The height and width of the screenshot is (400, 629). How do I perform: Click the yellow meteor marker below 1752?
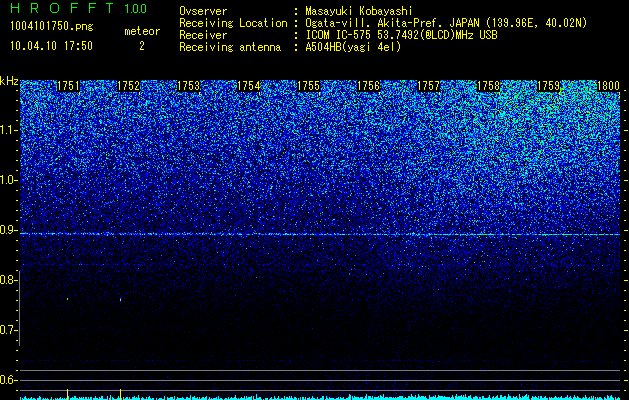coord(120,393)
